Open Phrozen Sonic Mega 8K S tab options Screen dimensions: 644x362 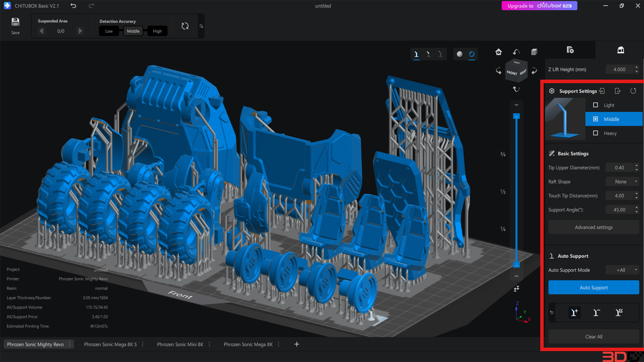pos(143,344)
